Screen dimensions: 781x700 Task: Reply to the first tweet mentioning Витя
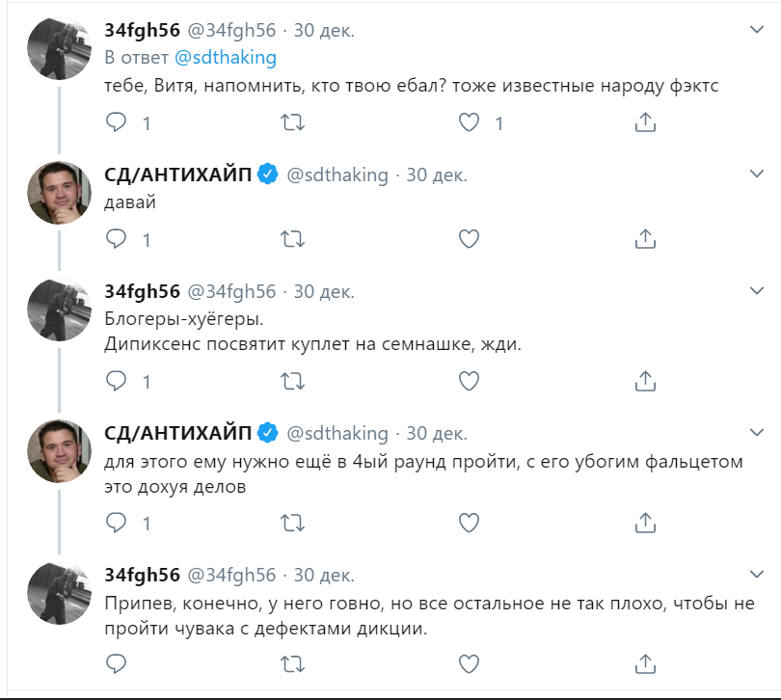(116, 122)
